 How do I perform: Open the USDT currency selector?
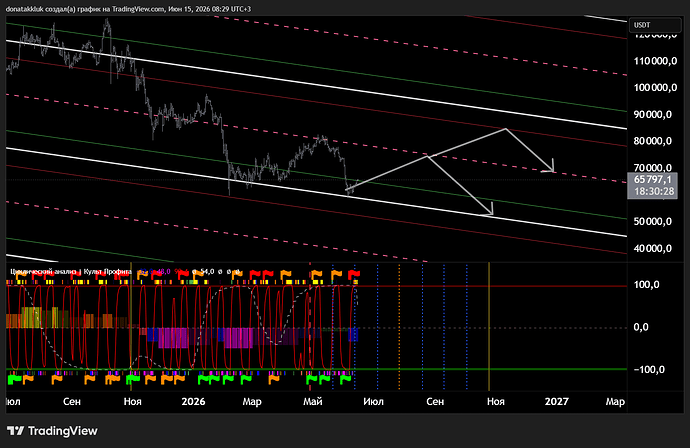tap(655, 25)
